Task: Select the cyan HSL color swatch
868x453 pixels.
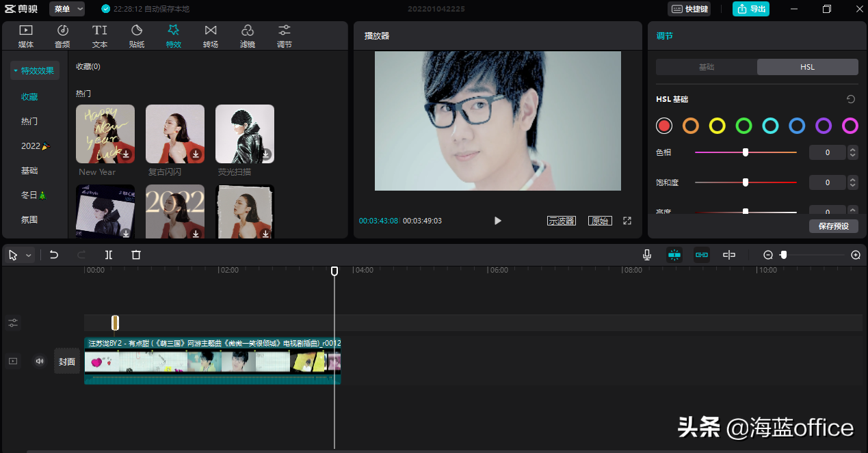Action: coord(770,126)
